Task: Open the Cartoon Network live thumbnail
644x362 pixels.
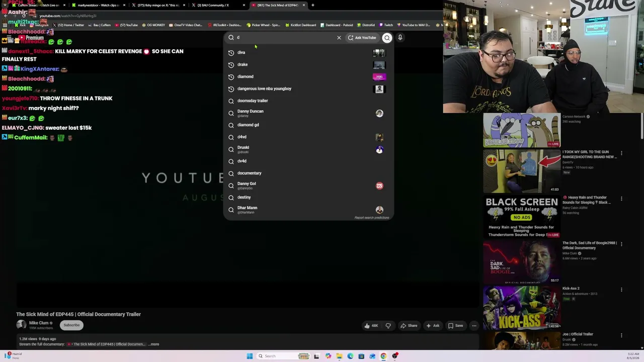Action: coord(522,130)
